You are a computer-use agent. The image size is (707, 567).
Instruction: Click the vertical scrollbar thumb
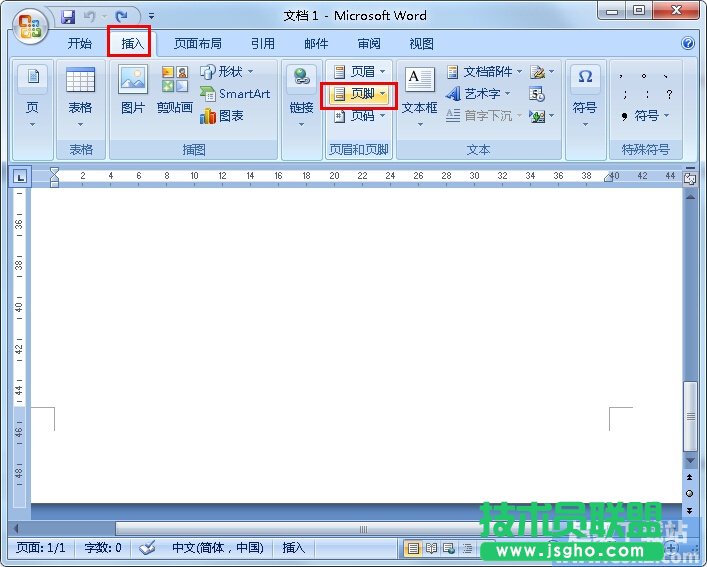pyautogui.click(x=690, y=416)
